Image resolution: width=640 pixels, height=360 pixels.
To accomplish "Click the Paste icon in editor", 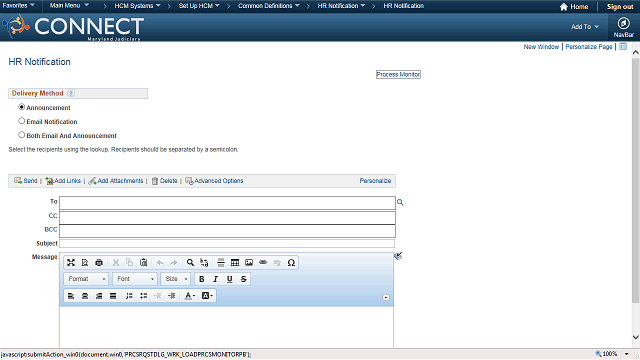I will [143, 262].
